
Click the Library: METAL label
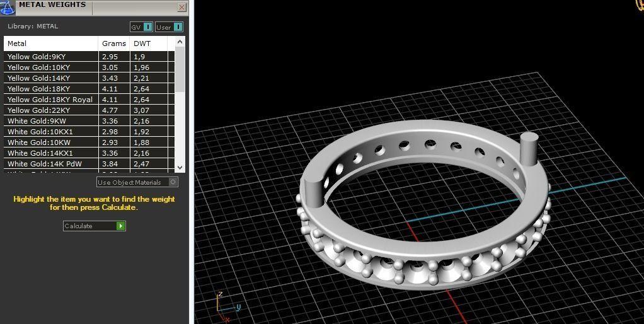tap(33, 26)
